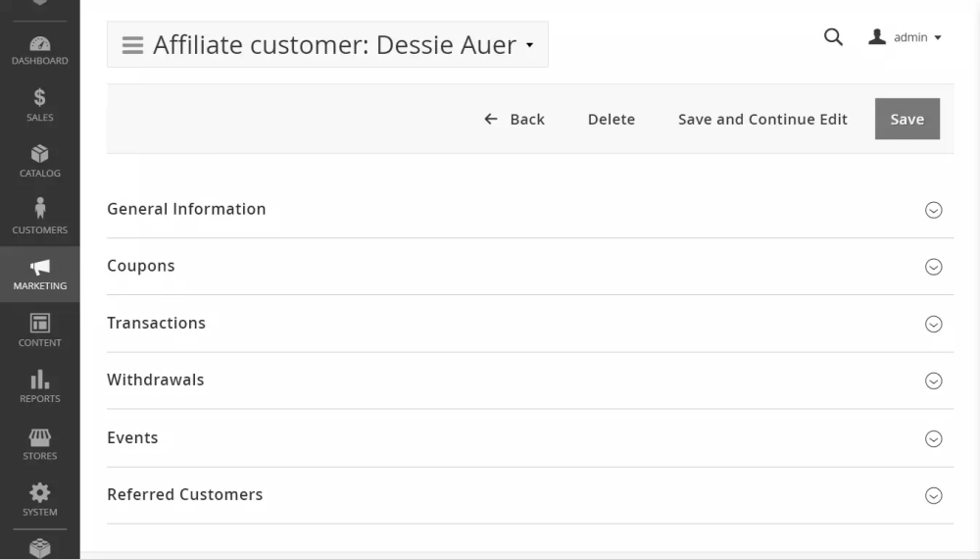Open the Affiliate customer title hamburger menu
The width and height of the screenshot is (980, 559).
point(132,45)
